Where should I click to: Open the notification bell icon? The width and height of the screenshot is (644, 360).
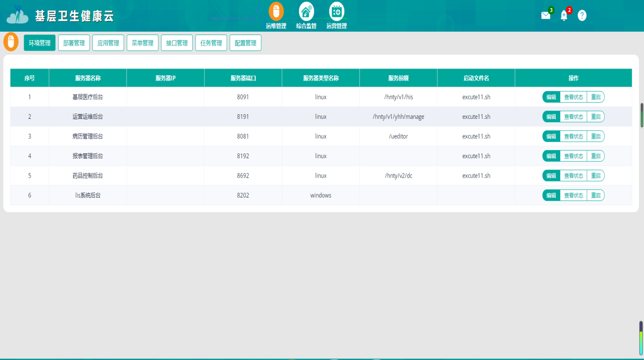tap(564, 15)
